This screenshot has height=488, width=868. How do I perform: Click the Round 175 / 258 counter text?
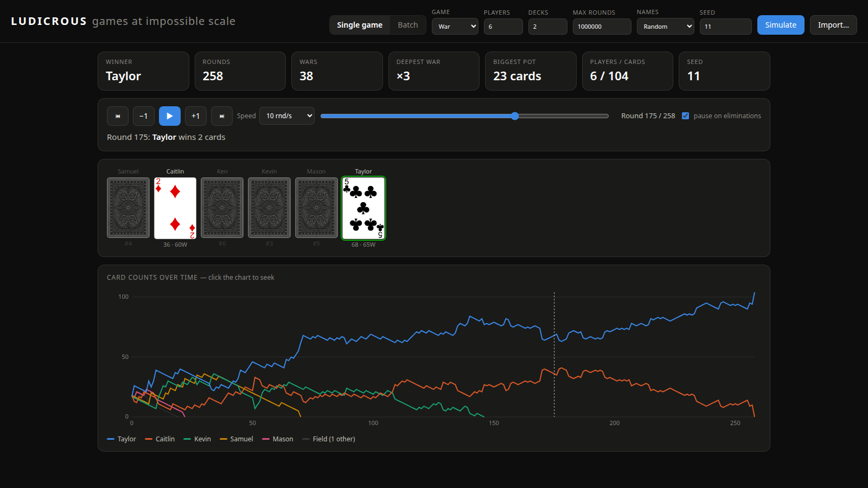pos(648,116)
